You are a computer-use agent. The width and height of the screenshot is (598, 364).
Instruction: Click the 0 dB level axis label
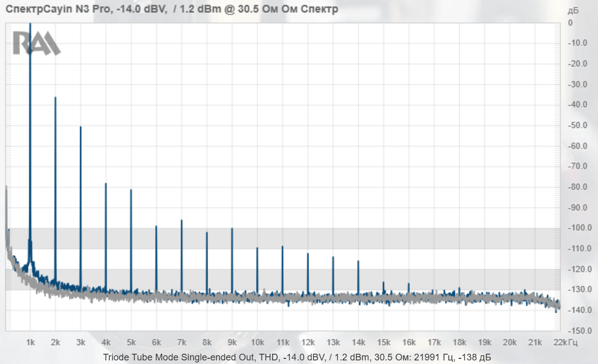[x=570, y=23]
